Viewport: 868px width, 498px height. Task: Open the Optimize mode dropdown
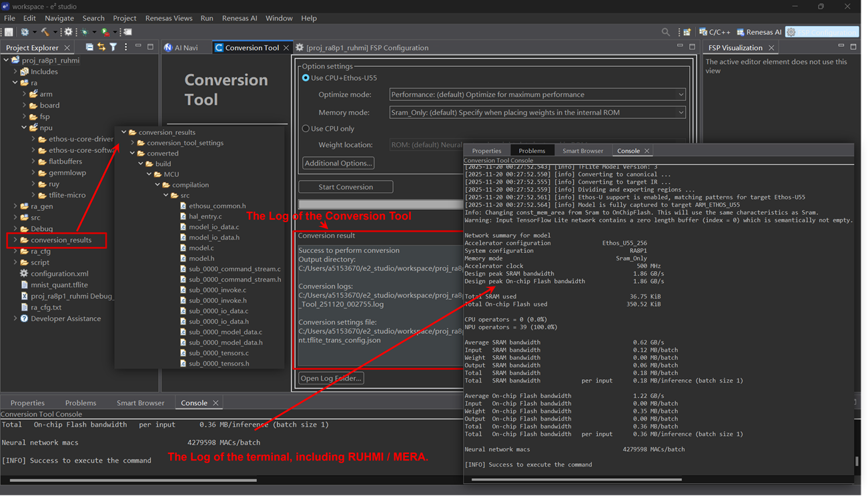(x=537, y=95)
